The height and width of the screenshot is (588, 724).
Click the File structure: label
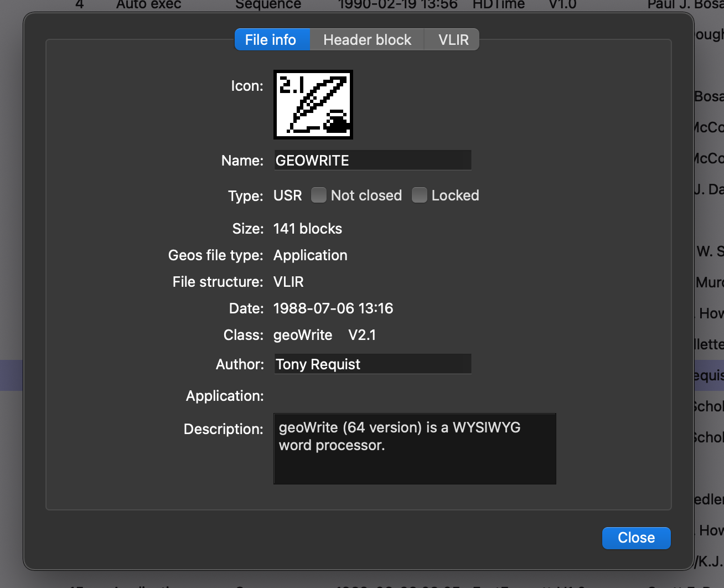[x=218, y=282]
